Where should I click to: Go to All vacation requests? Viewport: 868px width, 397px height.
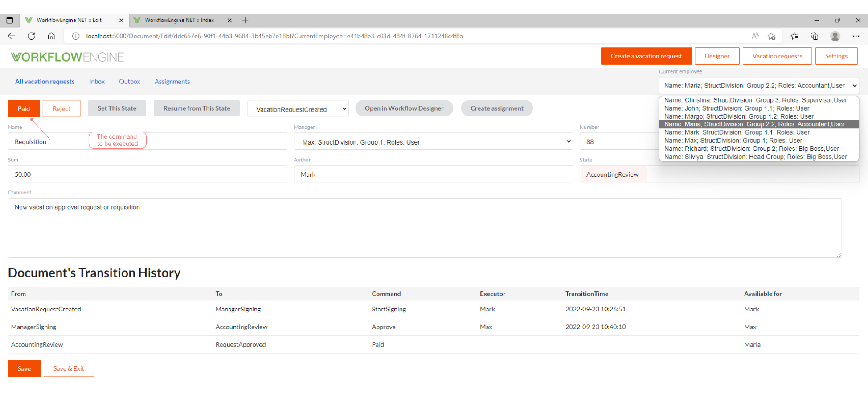click(x=45, y=82)
